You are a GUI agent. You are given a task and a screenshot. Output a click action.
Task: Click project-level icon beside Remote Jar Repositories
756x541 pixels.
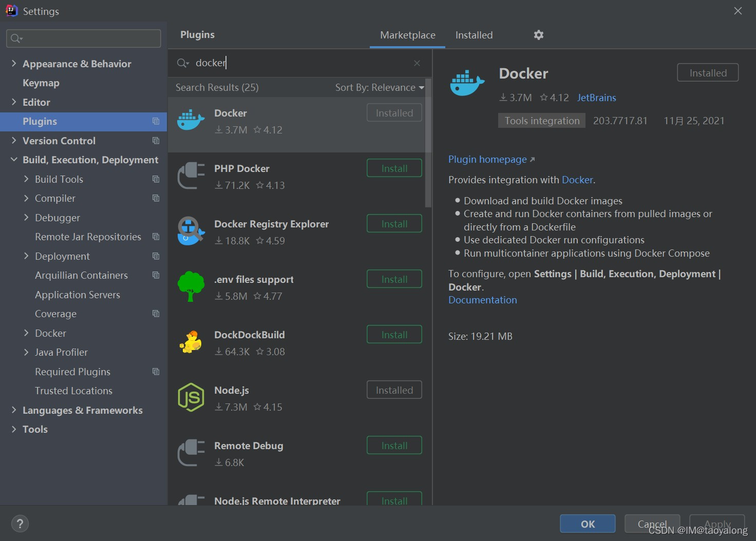coord(156,237)
